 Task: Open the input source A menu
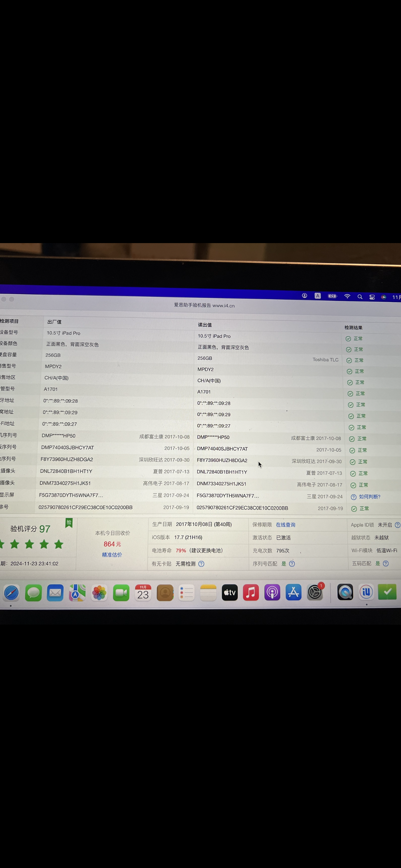tap(318, 296)
